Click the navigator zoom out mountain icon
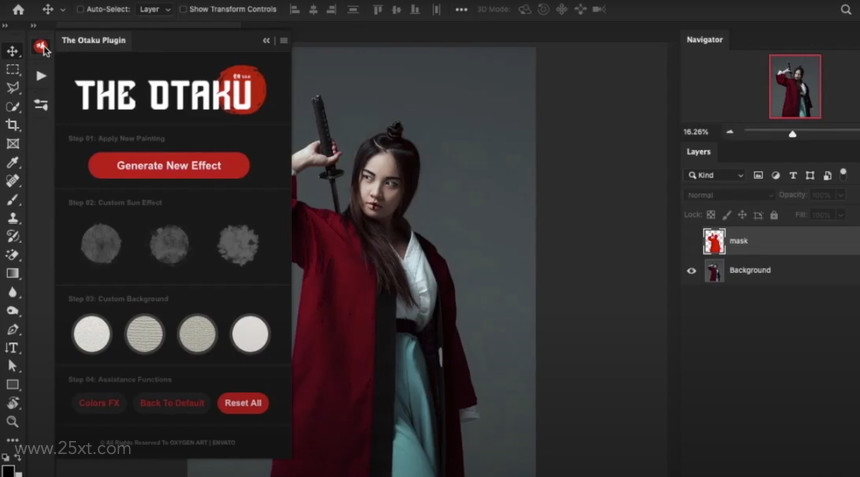Image resolution: width=860 pixels, height=477 pixels. click(729, 132)
